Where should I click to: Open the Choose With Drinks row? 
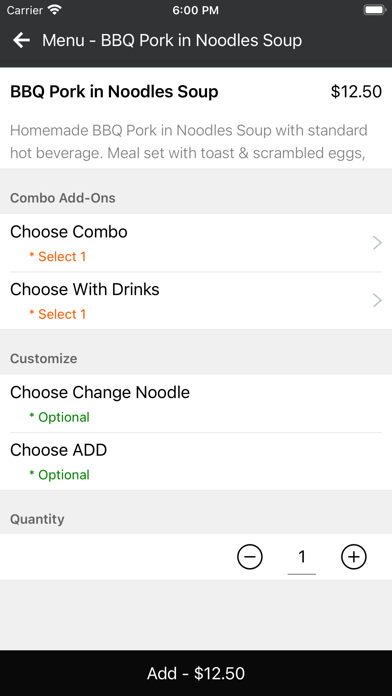[x=196, y=301]
